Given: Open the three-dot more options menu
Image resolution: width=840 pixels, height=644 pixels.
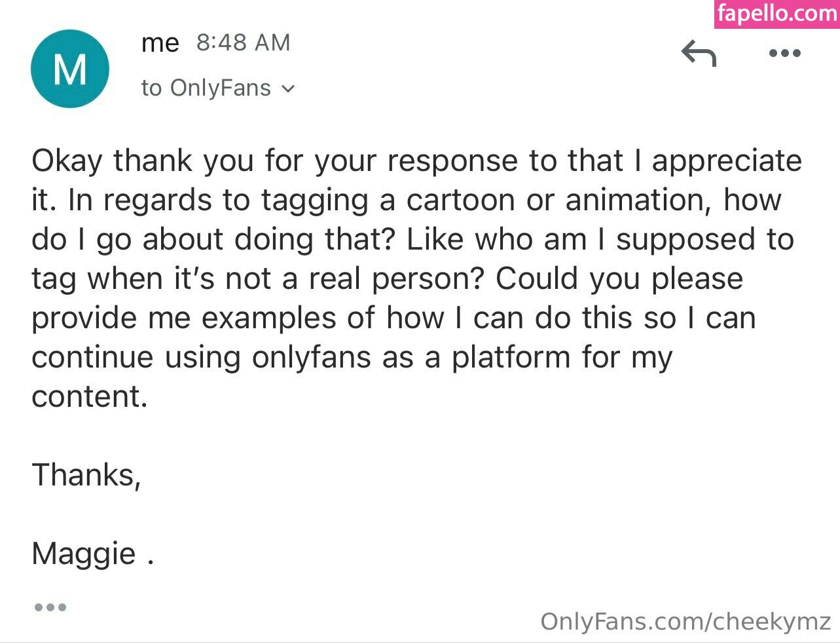Looking at the screenshot, I should click(x=784, y=53).
